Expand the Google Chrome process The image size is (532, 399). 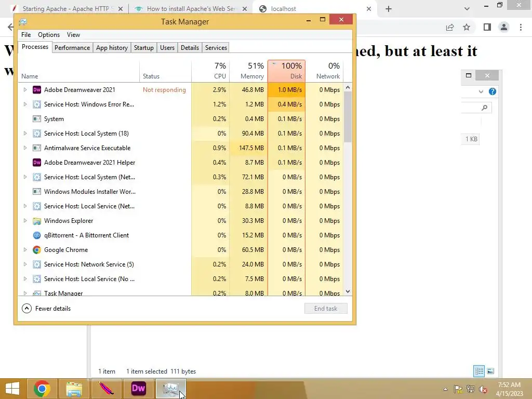pos(25,250)
